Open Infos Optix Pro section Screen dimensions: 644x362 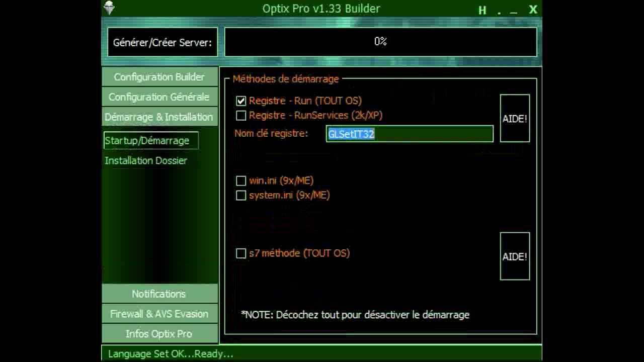pos(159,333)
